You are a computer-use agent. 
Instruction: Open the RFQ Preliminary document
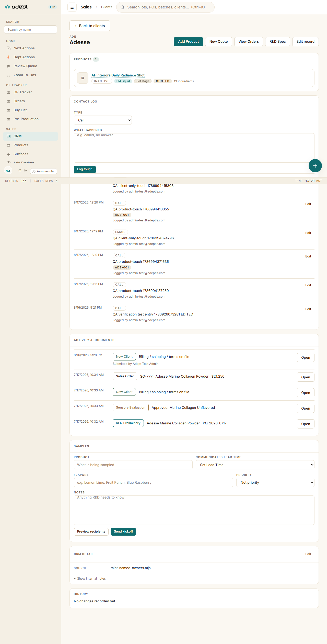coord(306,424)
